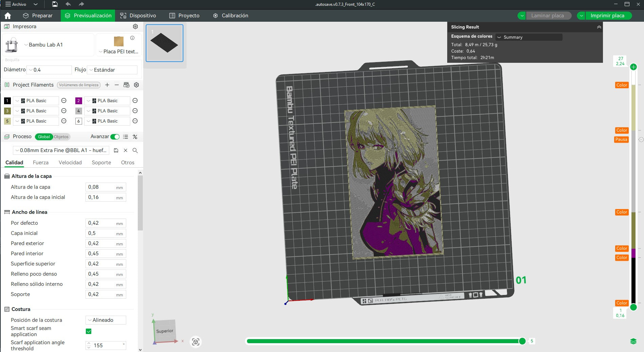This screenshot has width=644, height=352.
Task: Click the home icon
Action: click(7, 16)
